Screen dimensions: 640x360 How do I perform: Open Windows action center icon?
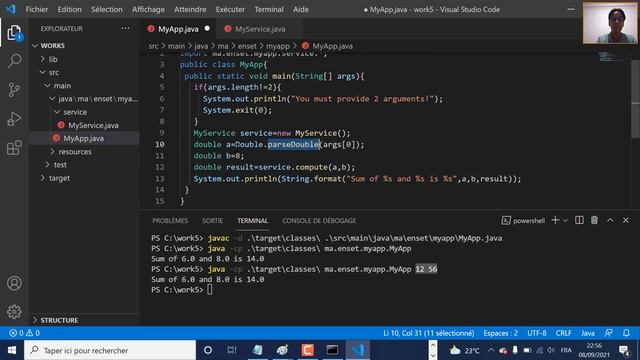[x=624, y=350]
